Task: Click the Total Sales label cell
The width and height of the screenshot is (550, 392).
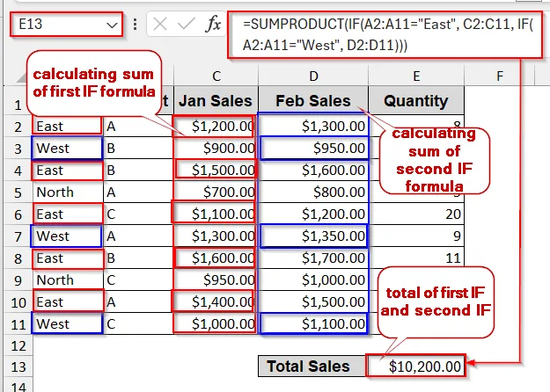Action: coord(312,367)
